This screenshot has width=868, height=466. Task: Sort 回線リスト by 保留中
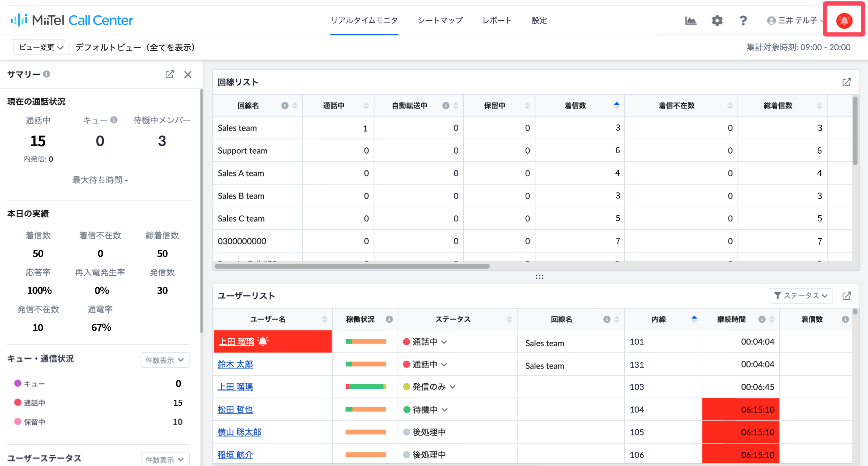click(x=527, y=105)
